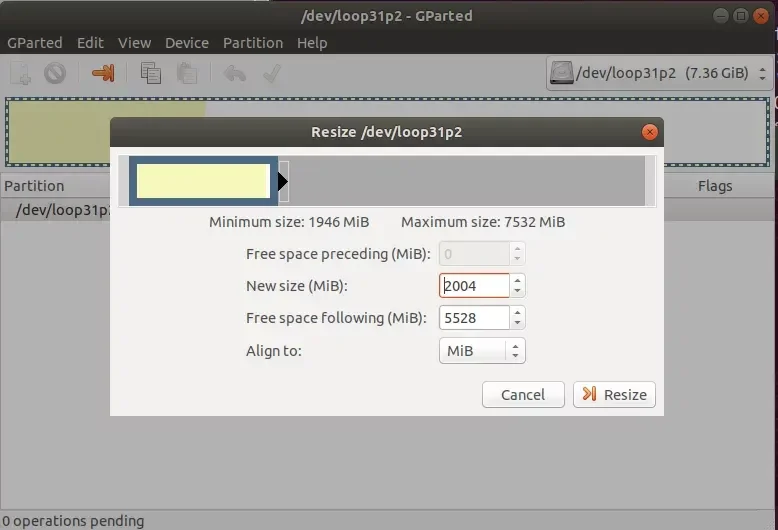Click the Apply all operations checkmark icon

[272, 73]
